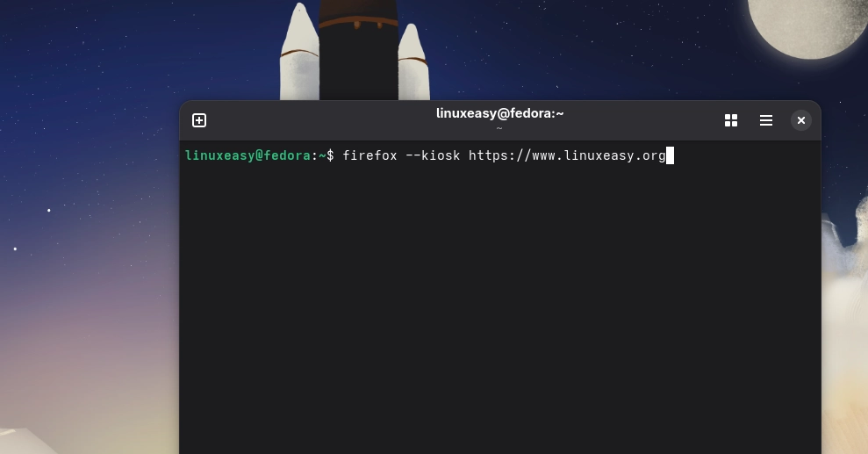This screenshot has height=454, width=868.
Task: Click the tilde subtitle under the window title
Action: click(499, 128)
